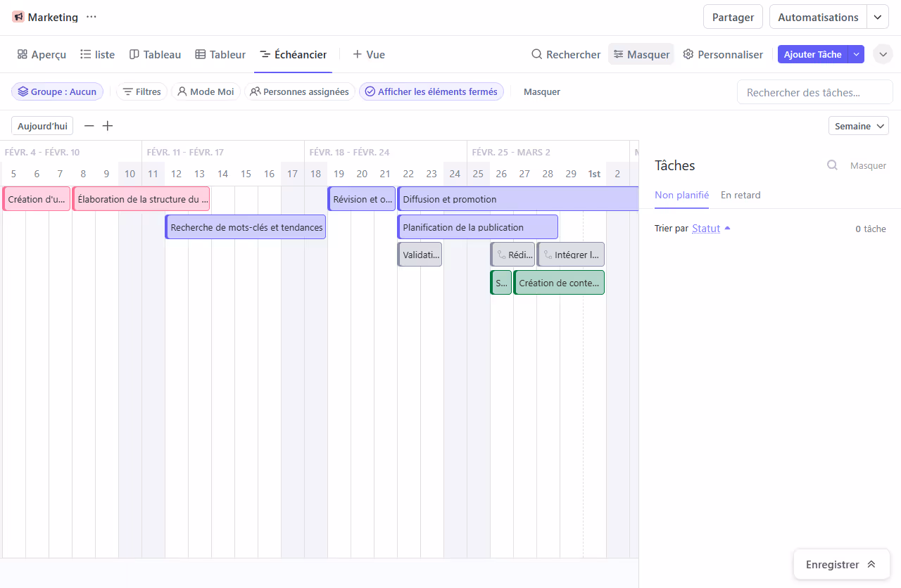Toggle the Mode Moi filter
The width and height of the screenshot is (901, 588).
tap(206, 91)
